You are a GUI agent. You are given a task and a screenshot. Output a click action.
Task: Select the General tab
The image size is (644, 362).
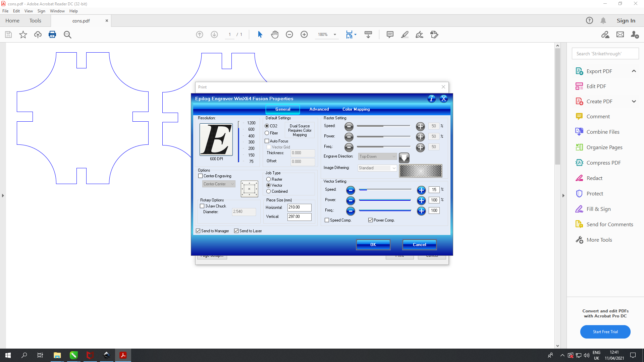point(283,109)
